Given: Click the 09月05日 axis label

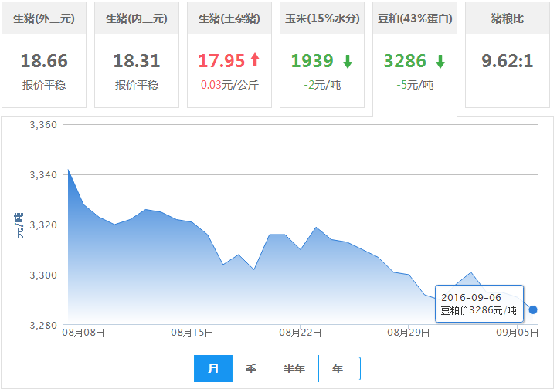Looking at the screenshot, I should tap(518, 333).
